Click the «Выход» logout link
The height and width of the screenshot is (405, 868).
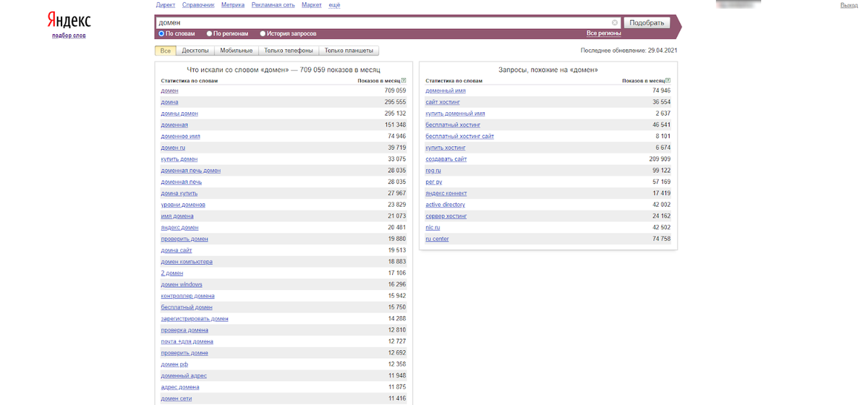(849, 5)
